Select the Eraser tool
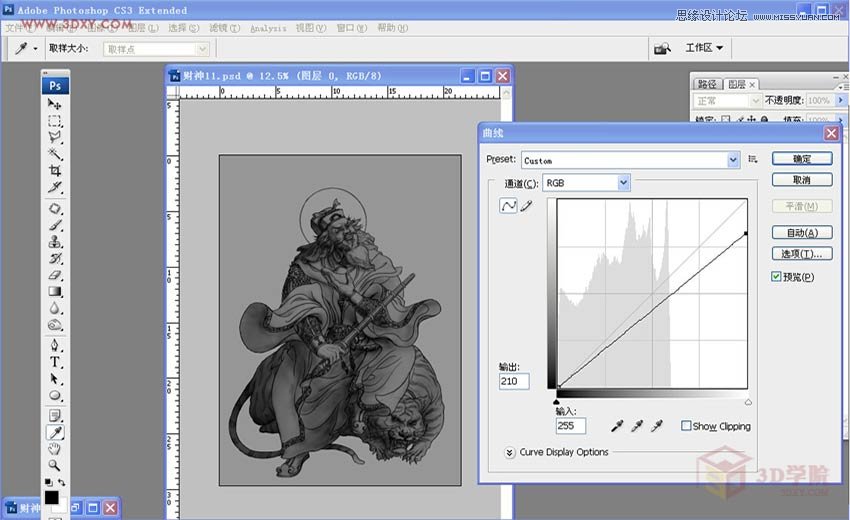Image resolution: width=850 pixels, height=520 pixels. tap(55, 275)
